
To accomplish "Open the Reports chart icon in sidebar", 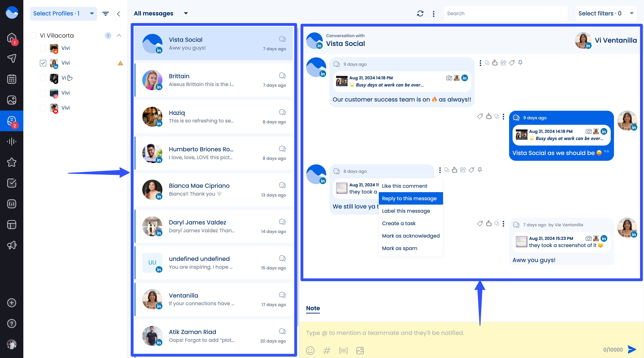I will (x=12, y=204).
